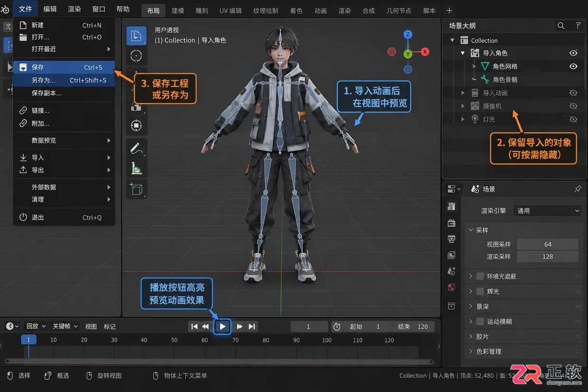Switch to the 建模 workspace tab

point(178,10)
